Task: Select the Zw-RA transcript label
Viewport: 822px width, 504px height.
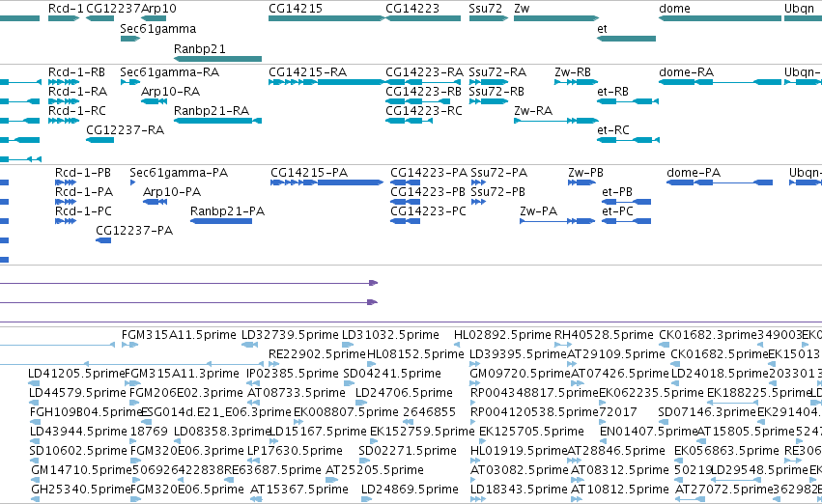Action: [x=533, y=111]
